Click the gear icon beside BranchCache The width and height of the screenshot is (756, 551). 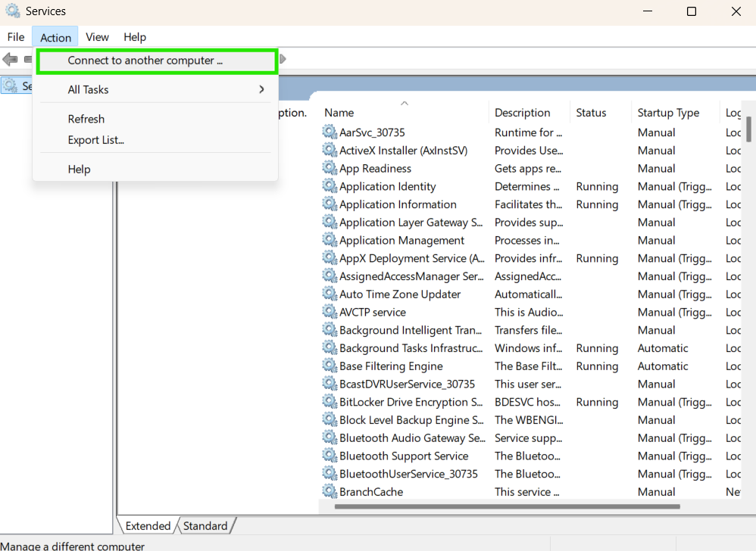pyautogui.click(x=330, y=492)
